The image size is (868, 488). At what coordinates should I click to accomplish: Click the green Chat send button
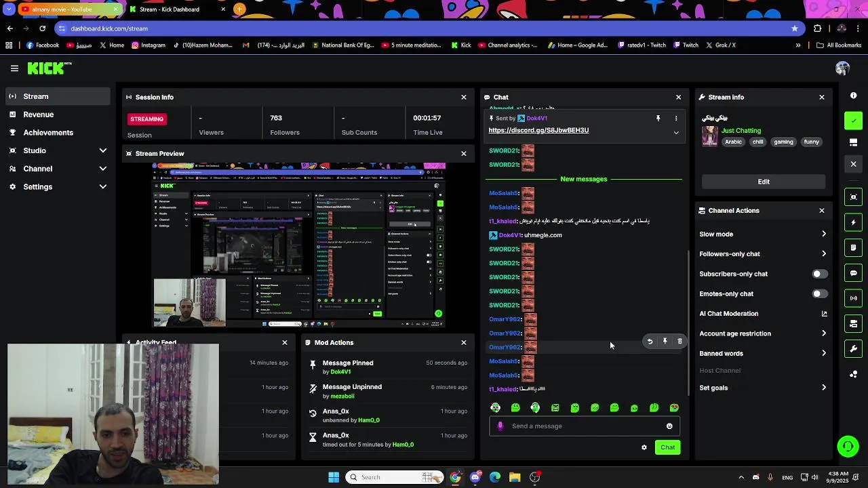point(667,447)
